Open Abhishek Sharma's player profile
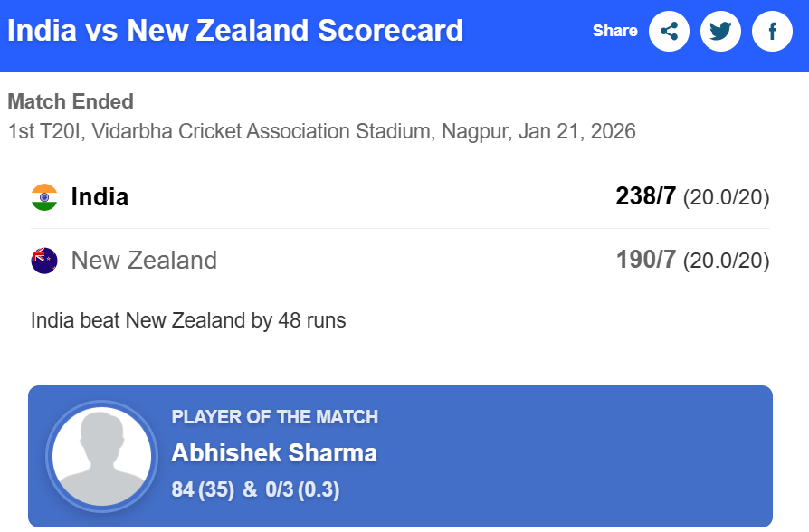809x532 pixels. click(274, 453)
